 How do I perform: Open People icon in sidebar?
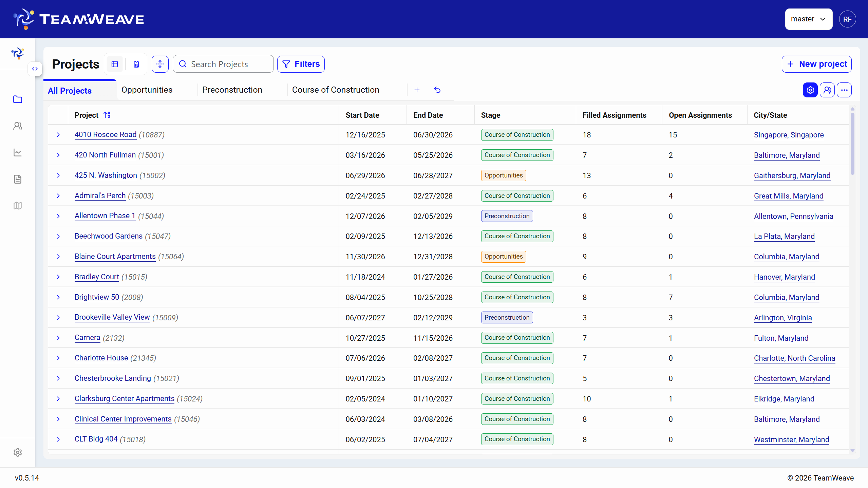[18, 126]
